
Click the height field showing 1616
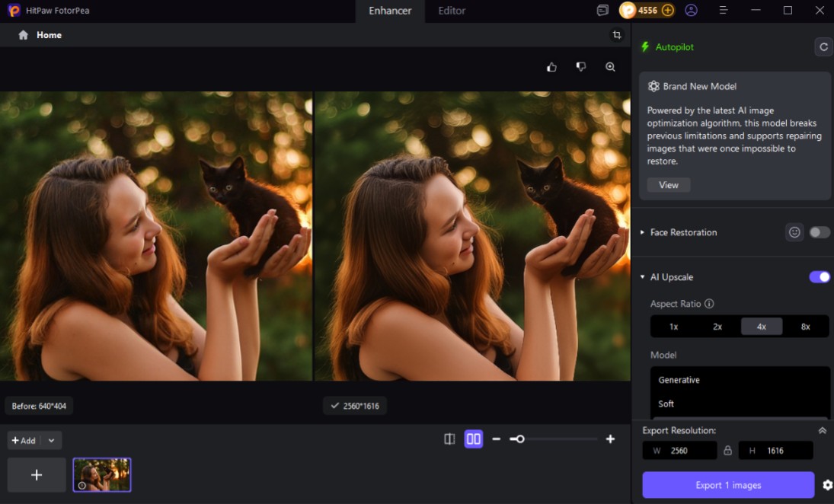click(x=775, y=450)
